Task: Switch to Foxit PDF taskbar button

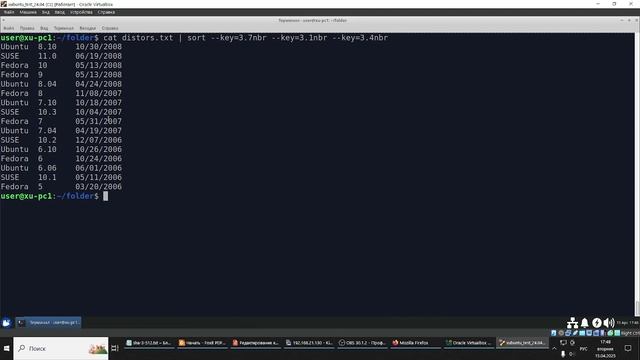Action: coord(202,343)
